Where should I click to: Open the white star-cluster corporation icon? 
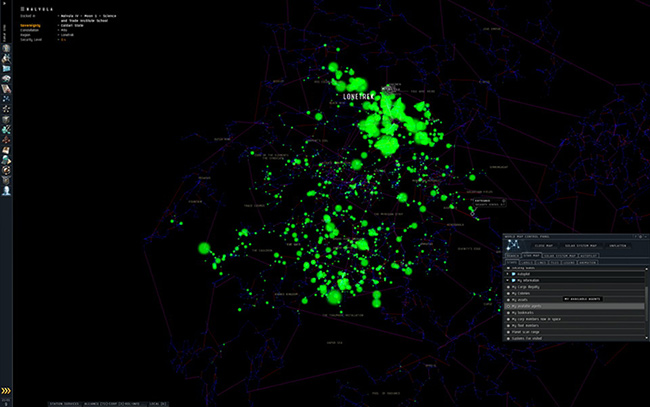pyautogui.click(x=6, y=109)
